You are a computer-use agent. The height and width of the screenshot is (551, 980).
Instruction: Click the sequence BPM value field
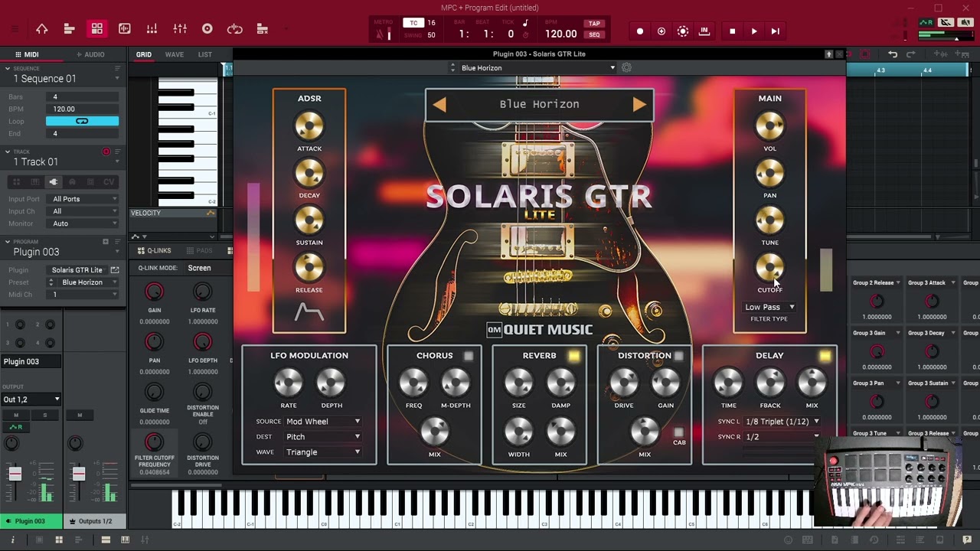pyautogui.click(x=82, y=109)
